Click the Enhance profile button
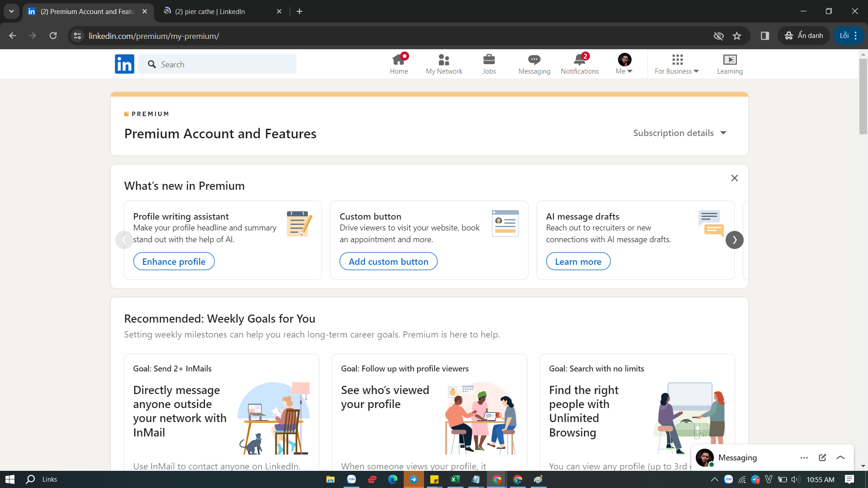The image size is (868, 488). point(174,262)
